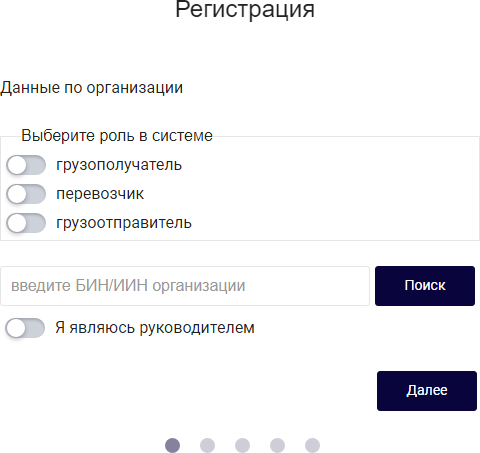Toggle the перевозчик role switch
The height and width of the screenshot is (453, 480).
[x=26, y=194]
